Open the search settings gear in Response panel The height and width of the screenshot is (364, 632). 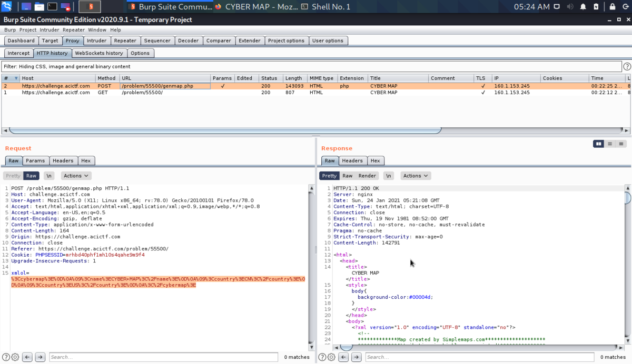click(331, 357)
